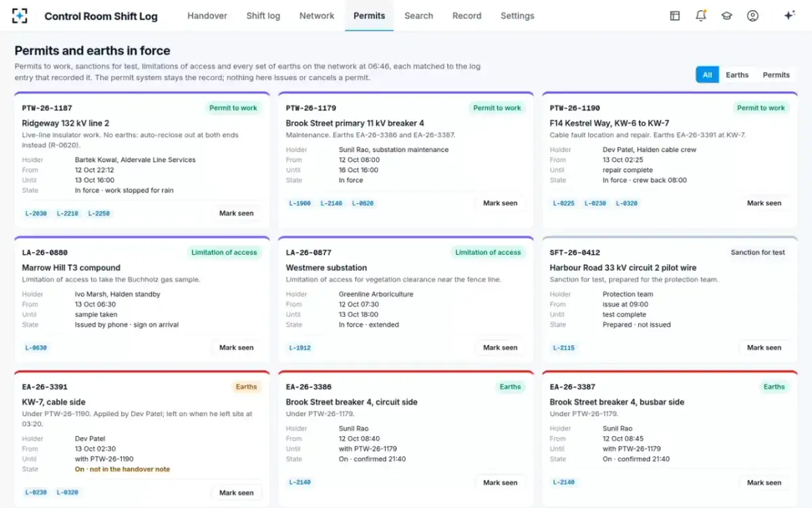Mark seen earths EA-26-3391 at KW-7
Image resolution: width=812 pixels, height=508 pixels.
point(236,493)
